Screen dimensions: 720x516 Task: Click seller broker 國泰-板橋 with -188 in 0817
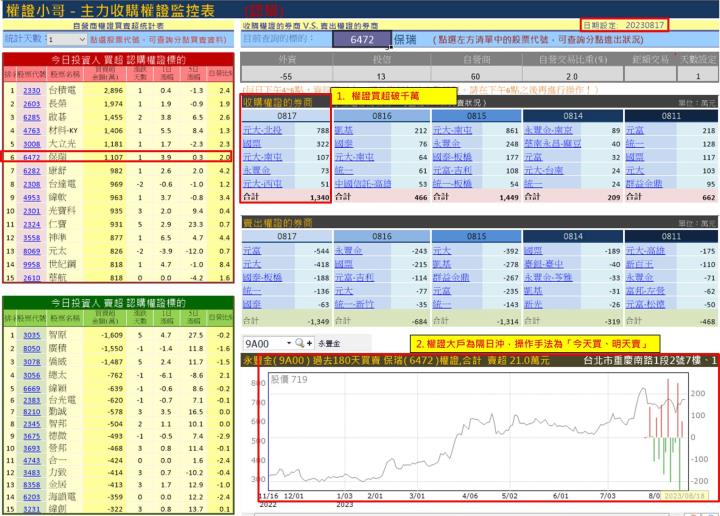(262, 277)
